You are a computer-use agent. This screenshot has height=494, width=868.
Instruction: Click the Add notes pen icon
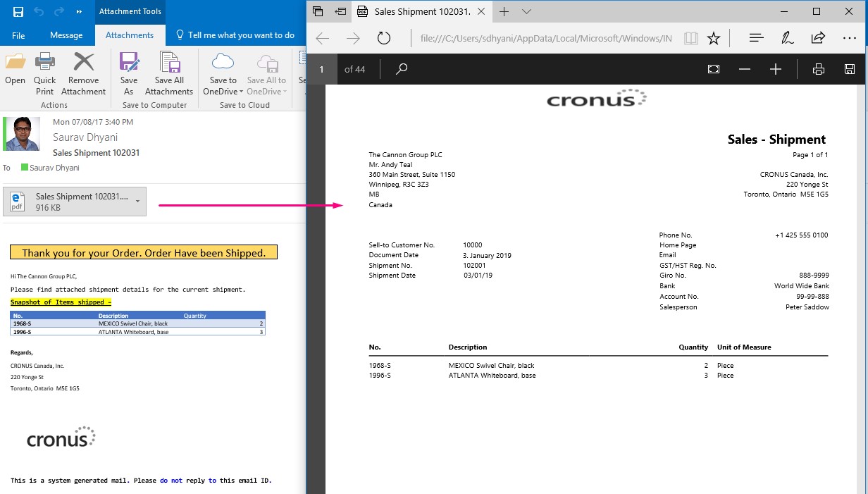(x=788, y=38)
